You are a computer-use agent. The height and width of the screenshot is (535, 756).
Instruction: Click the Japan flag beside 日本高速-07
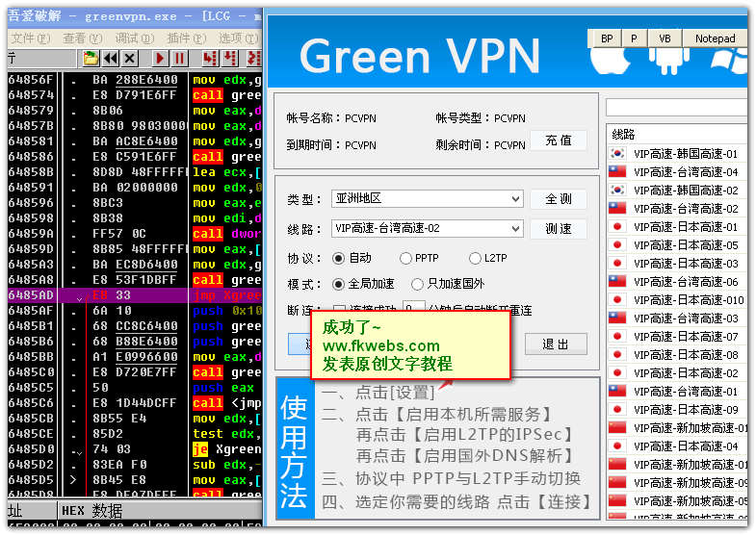617,337
